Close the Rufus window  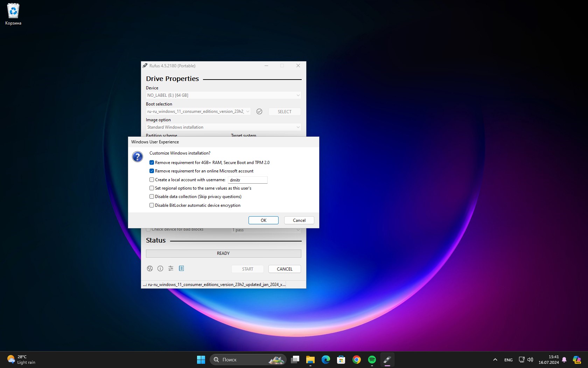298,66
